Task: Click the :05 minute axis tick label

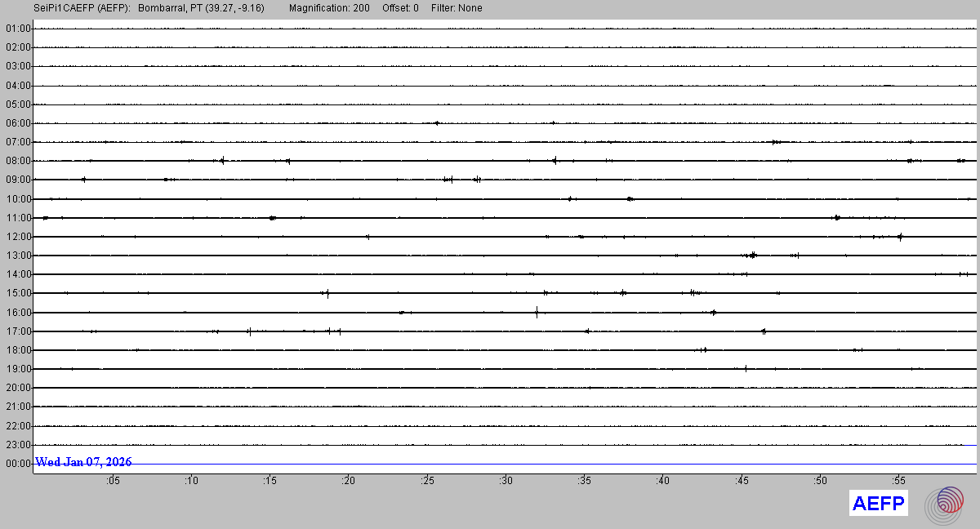Action: [112, 481]
